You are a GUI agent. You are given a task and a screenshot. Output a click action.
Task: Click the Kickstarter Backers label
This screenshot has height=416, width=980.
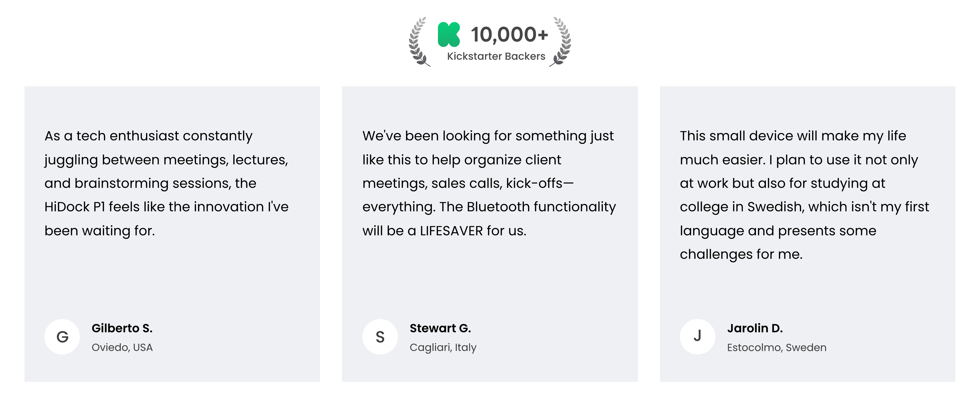point(496,56)
